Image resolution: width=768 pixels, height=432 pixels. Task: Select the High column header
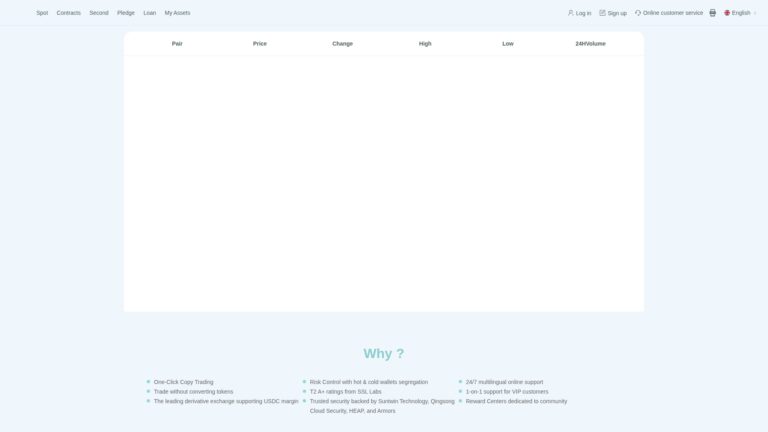(x=425, y=44)
